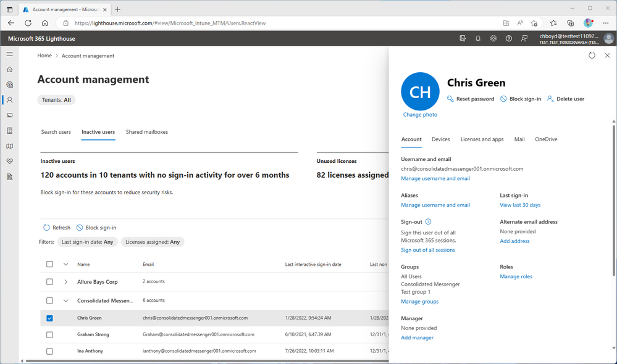Open the Last sign-in date filter
Viewport: 617px width, 364px height.
[87, 242]
